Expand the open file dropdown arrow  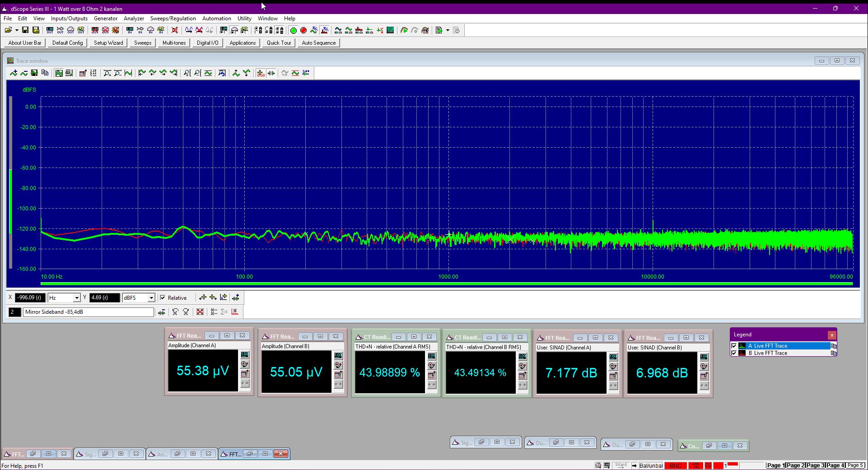click(17, 30)
